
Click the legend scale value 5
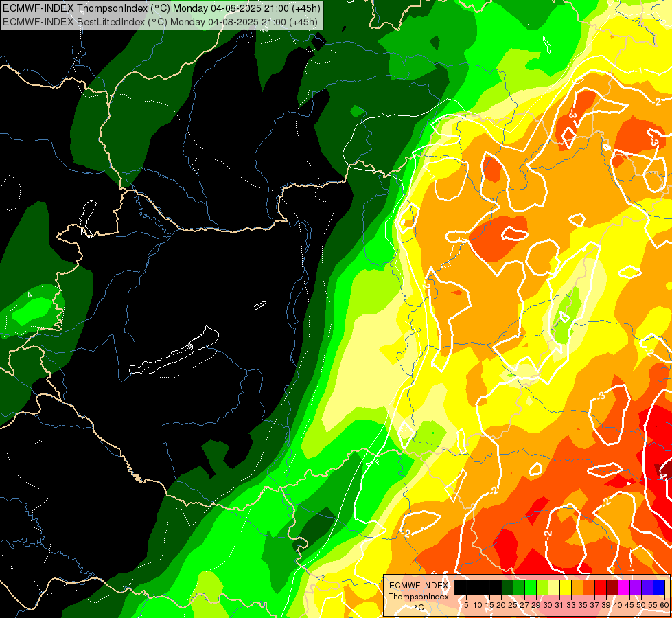466,605
